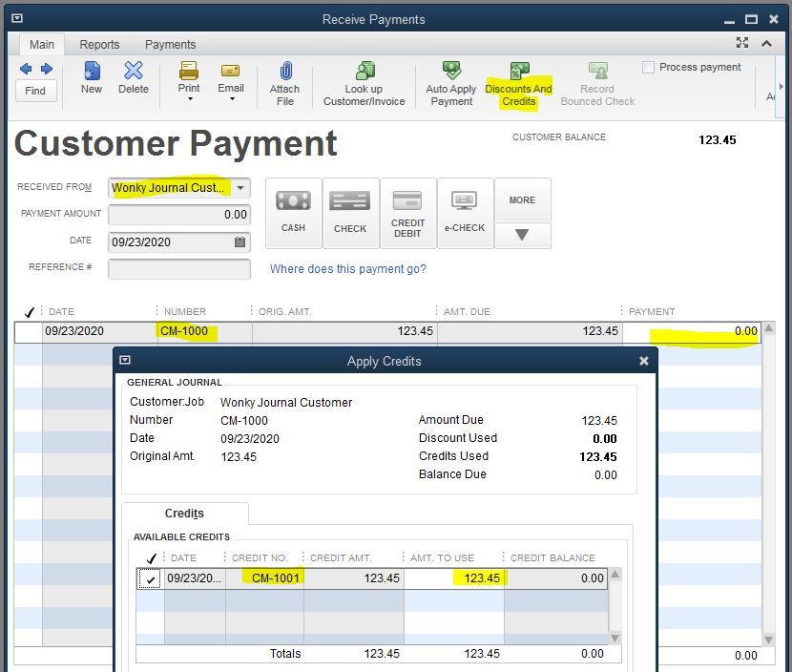The height and width of the screenshot is (672, 792).
Task: Click the Find button
Action: (x=35, y=91)
